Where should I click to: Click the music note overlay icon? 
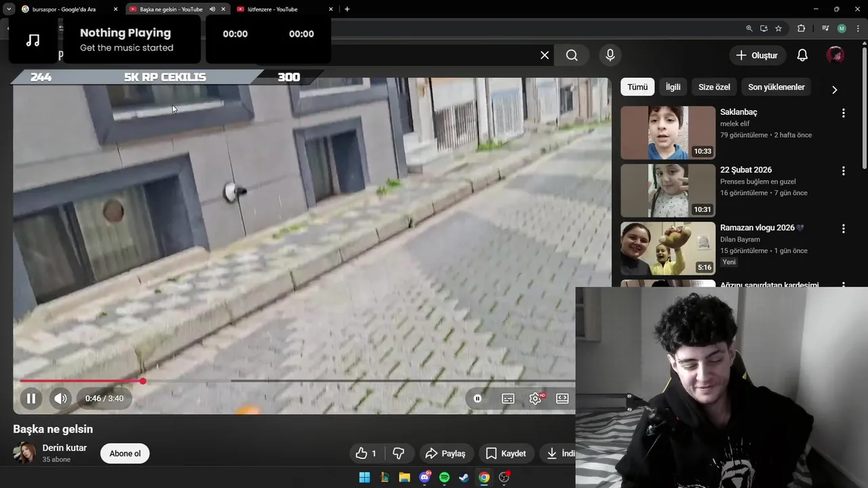tap(33, 40)
